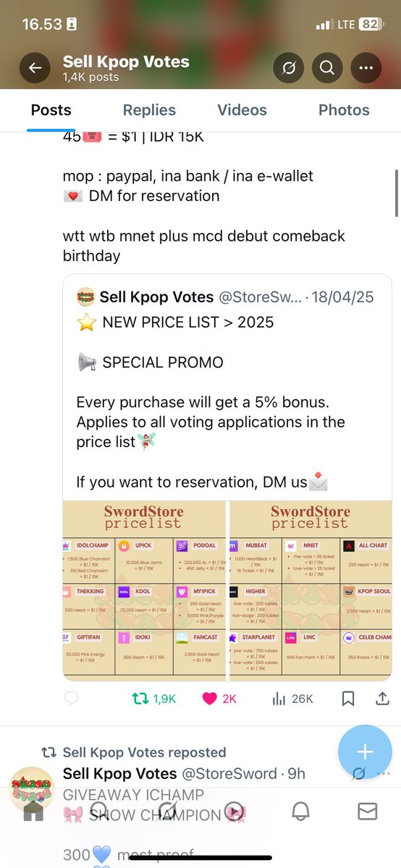This screenshot has height=868, width=401.
Task: Switch to the Videos tab
Action: pos(242,110)
